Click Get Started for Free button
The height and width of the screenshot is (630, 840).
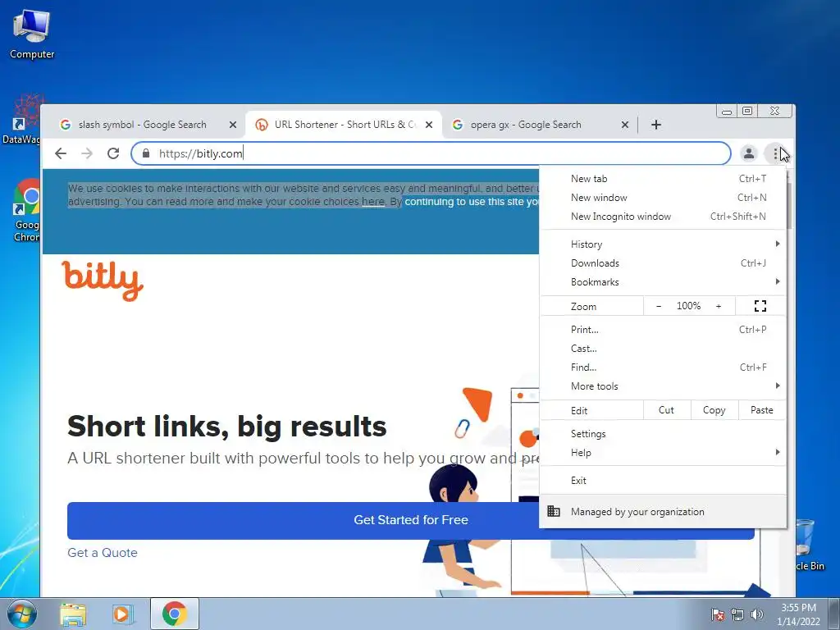(410, 520)
